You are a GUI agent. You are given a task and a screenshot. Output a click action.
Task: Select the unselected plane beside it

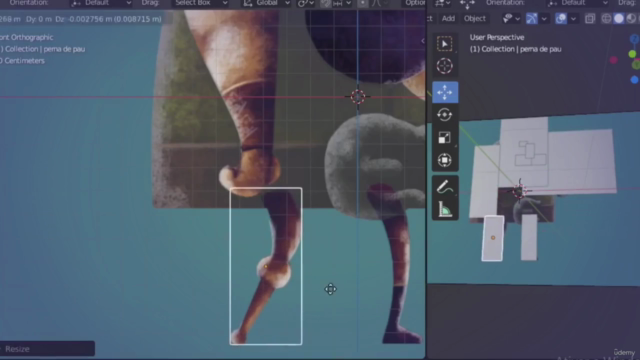(529, 237)
